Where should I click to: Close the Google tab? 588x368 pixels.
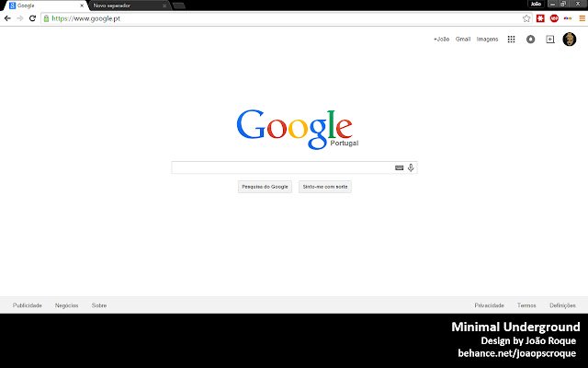[82, 6]
